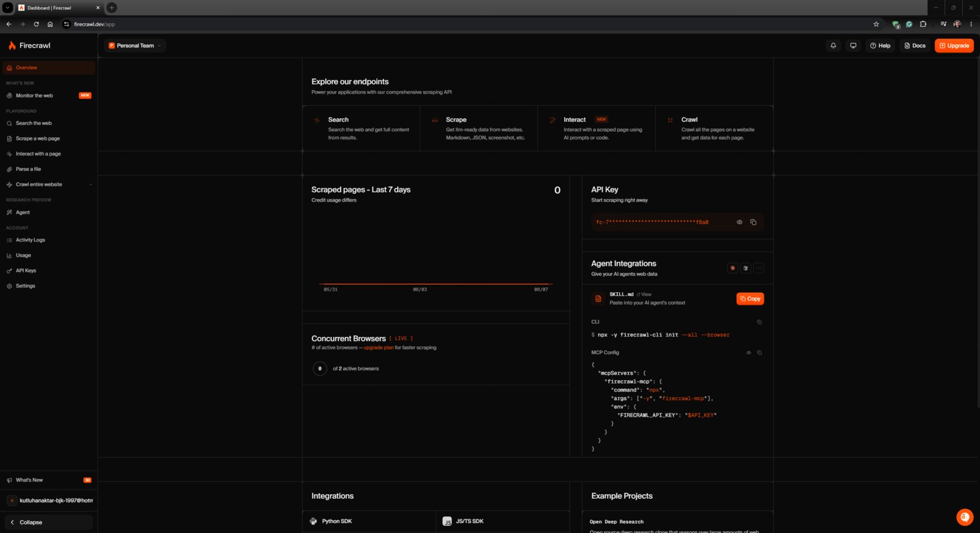Open the user account entry kutluhanaktar

49,501
